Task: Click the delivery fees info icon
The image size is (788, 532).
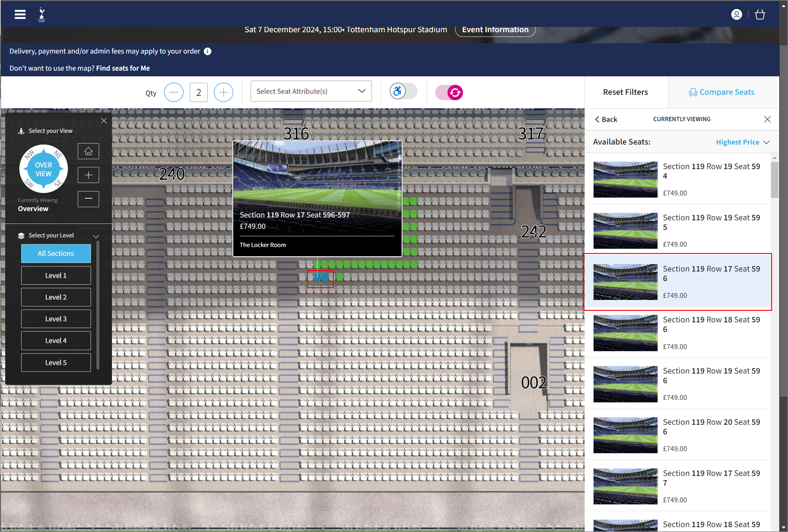Action: tap(207, 51)
